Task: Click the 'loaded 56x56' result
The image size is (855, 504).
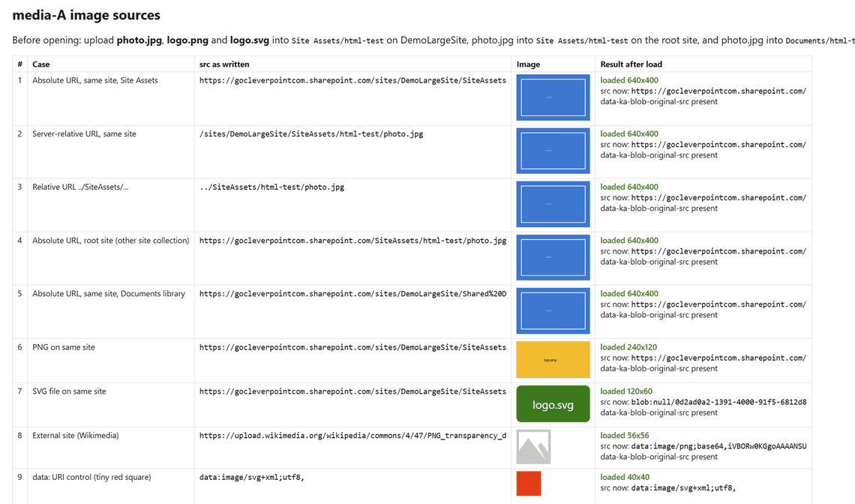Action: 625,435
